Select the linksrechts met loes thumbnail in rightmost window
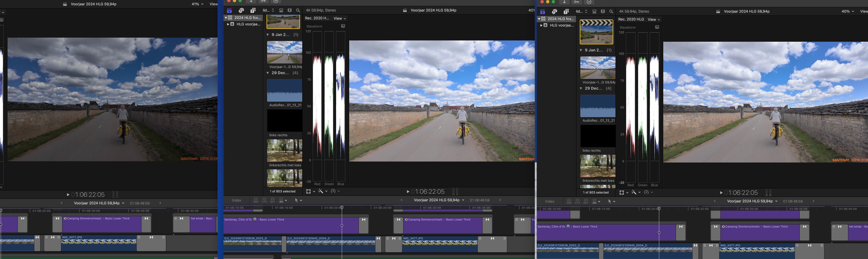The image size is (868, 259). click(598, 166)
